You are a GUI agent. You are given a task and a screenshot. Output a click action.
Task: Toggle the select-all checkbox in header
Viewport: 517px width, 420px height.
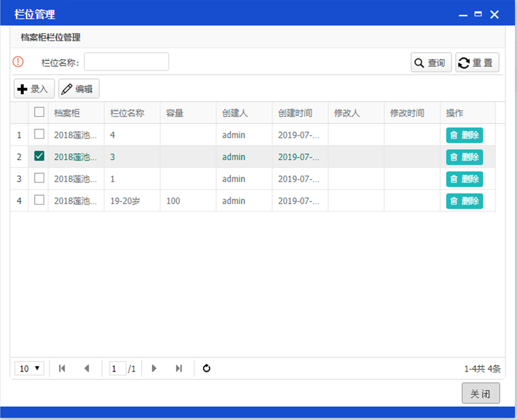[x=39, y=112]
